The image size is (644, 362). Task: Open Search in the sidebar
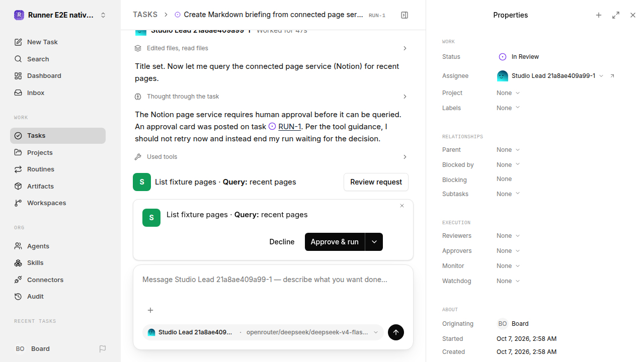click(x=58, y=59)
